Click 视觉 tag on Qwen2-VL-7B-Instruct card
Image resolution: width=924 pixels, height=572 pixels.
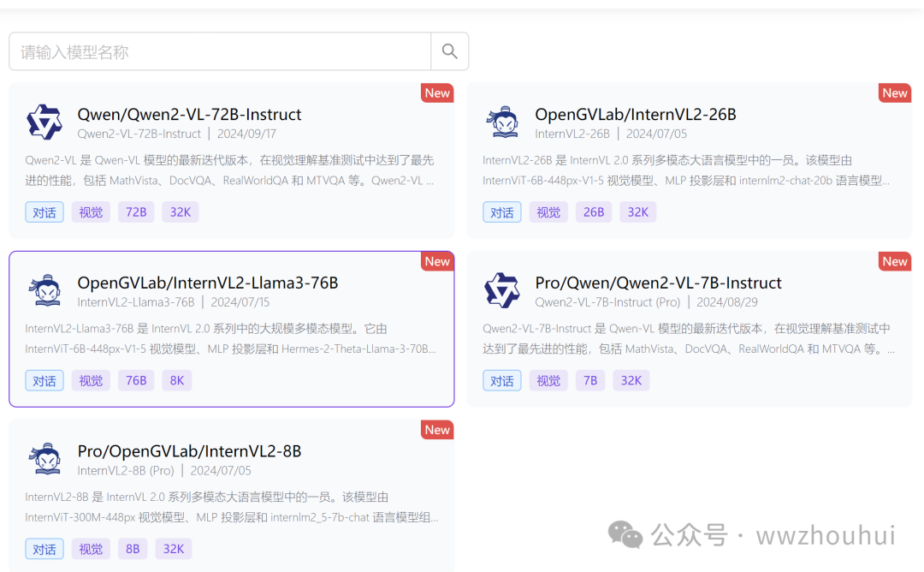coord(548,381)
